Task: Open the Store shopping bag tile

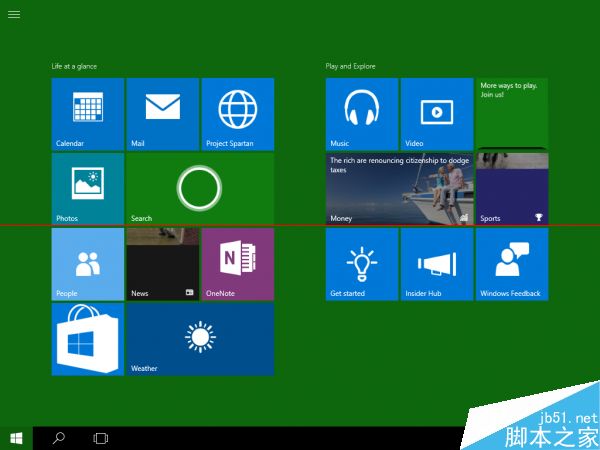Action: click(88, 339)
